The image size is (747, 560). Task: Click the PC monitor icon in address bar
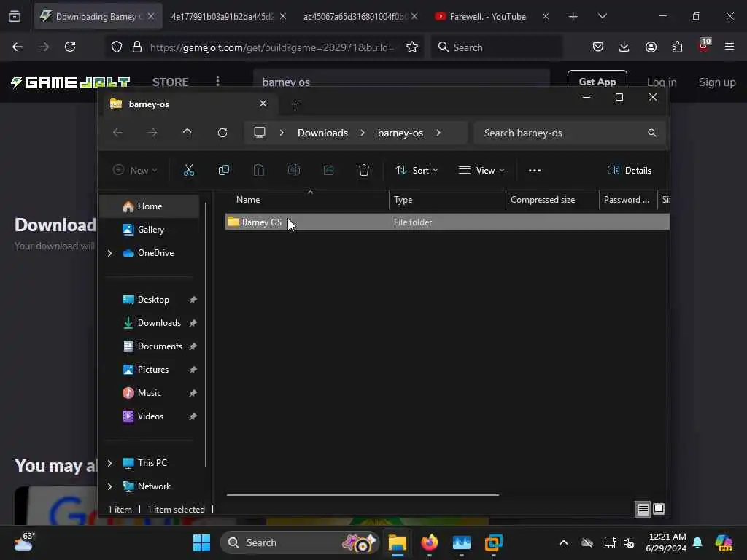point(260,133)
